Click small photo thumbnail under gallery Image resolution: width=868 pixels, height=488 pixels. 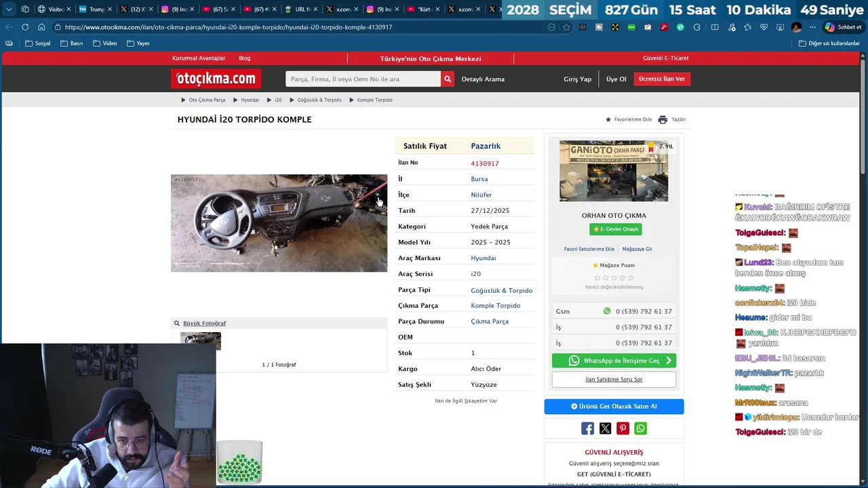tap(201, 341)
